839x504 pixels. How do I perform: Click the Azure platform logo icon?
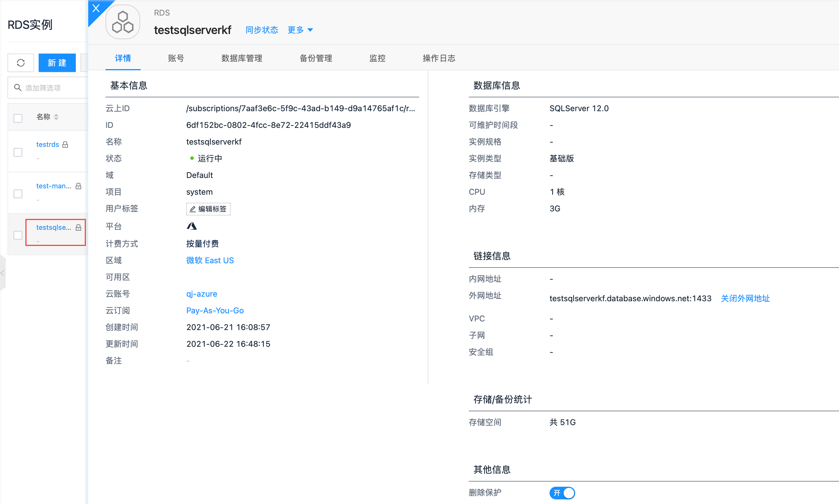[x=192, y=226]
